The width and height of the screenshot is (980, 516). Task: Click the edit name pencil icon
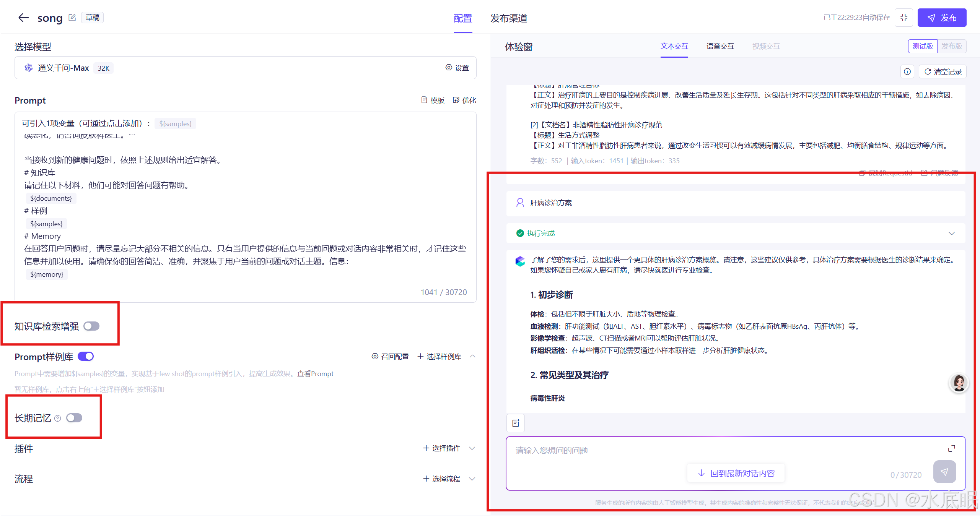click(x=72, y=18)
